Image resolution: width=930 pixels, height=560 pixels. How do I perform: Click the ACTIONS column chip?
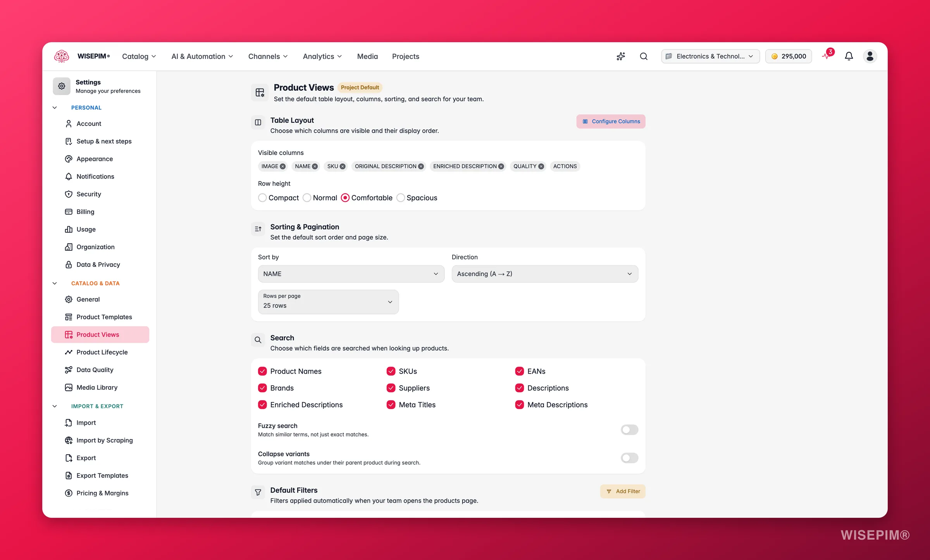click(565, 166)
